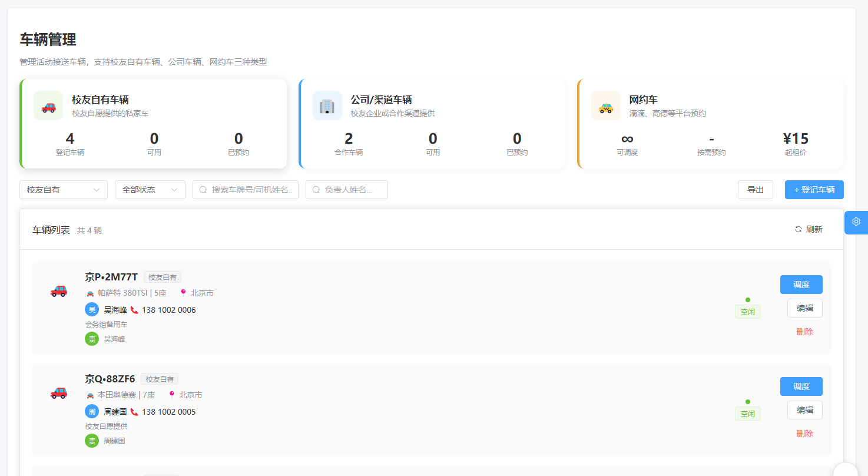Screen dimensions: 868x476
Task: Open the 全部状态 status dropdown
Action: [150, 190]
